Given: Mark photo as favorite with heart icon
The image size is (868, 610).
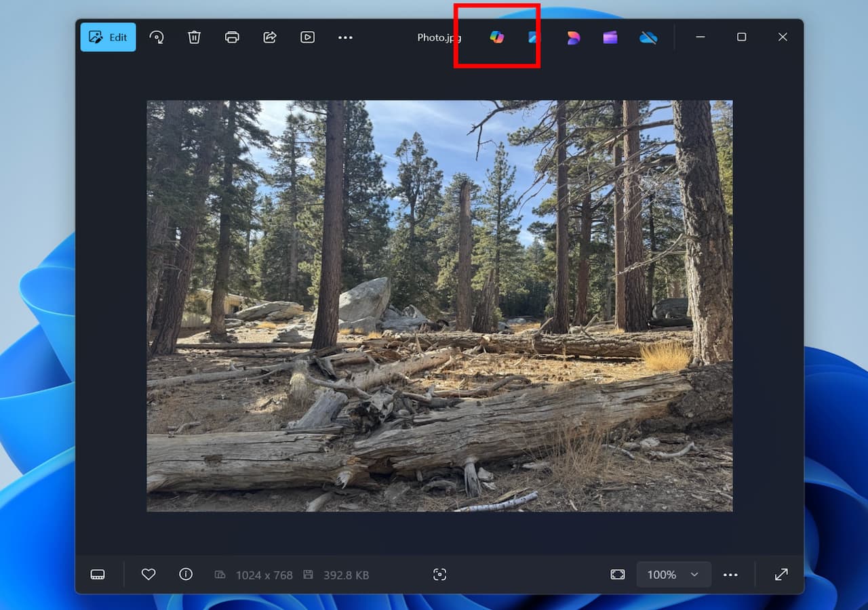Looking at the screenshot, I should (x=149, y=574).
